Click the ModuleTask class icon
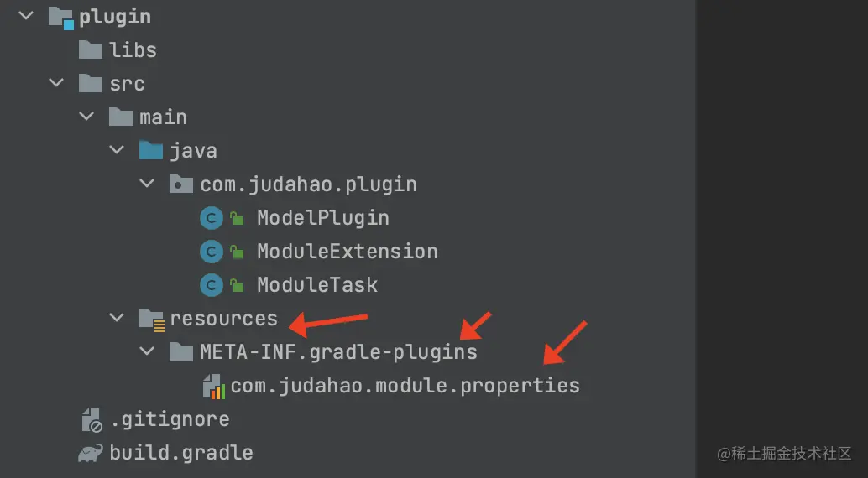Image resolution: width=868 pixels, height=478 pixels. tap(211, 285)
